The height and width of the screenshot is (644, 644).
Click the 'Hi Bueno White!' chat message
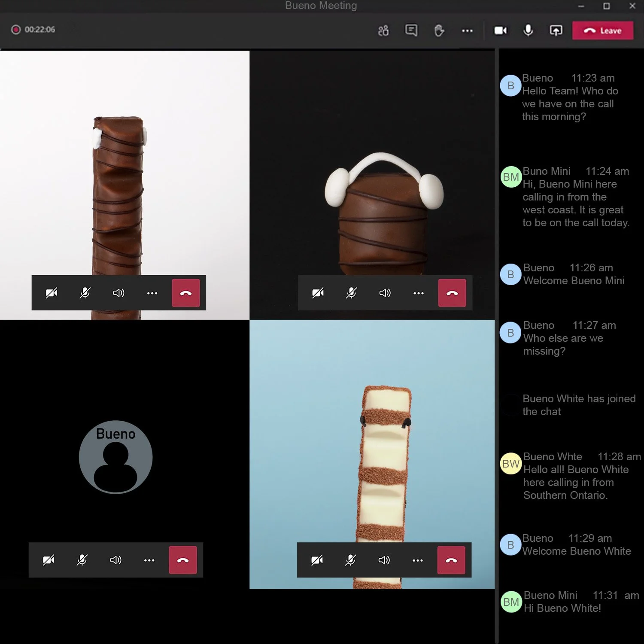[x=562, y=608]
